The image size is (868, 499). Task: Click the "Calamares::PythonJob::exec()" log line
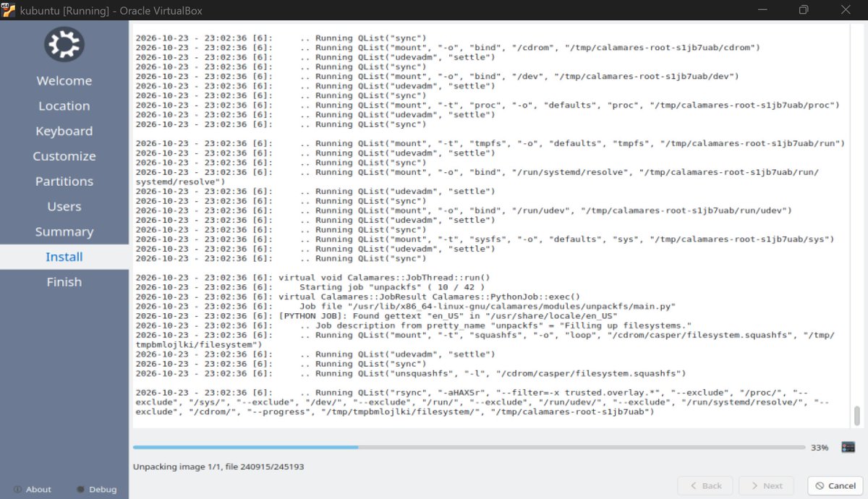357,297
